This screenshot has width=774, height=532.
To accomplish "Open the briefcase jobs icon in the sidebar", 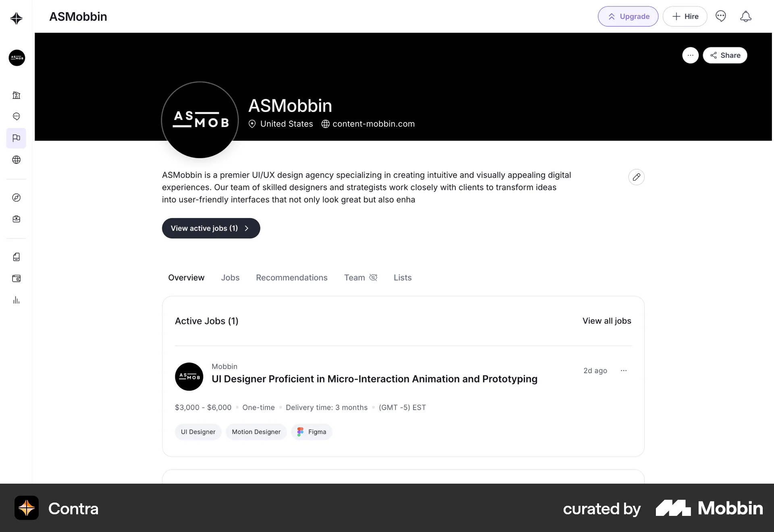I will [16, 219].
